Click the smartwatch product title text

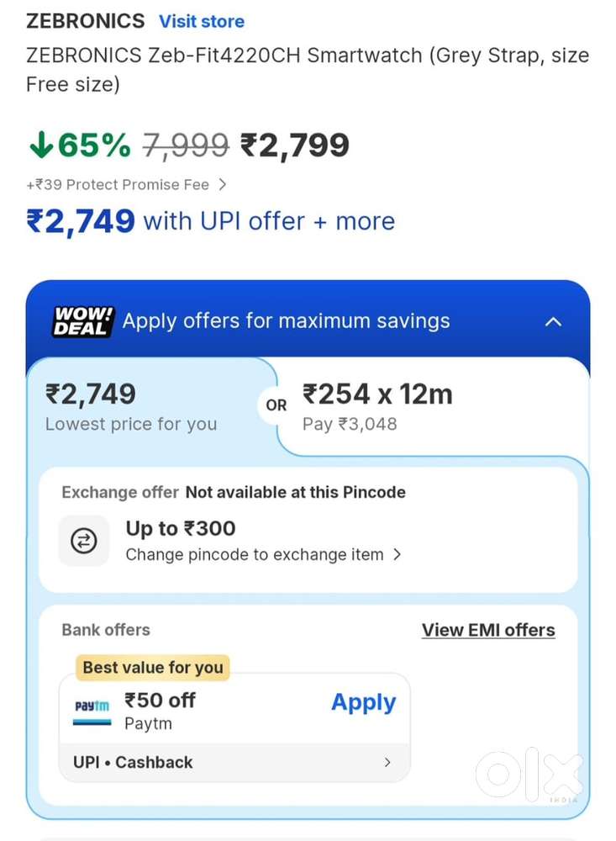click(x=308, y=70)
